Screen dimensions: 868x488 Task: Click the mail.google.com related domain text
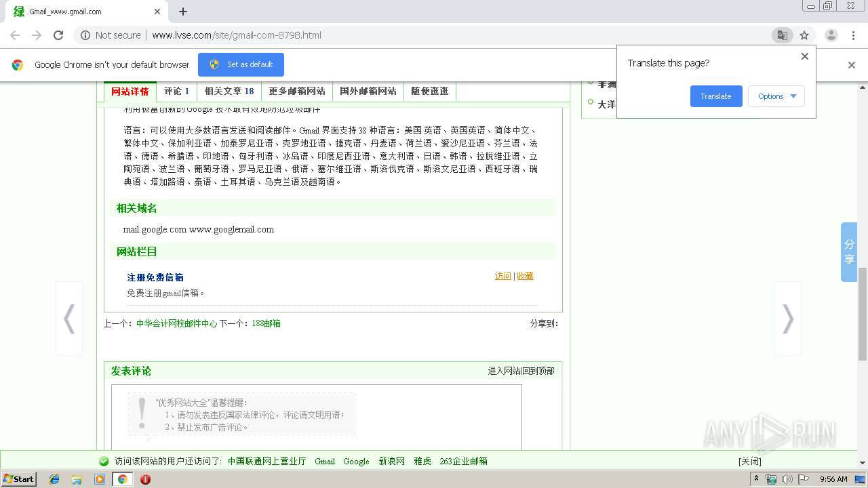click(x=155, y=229)
